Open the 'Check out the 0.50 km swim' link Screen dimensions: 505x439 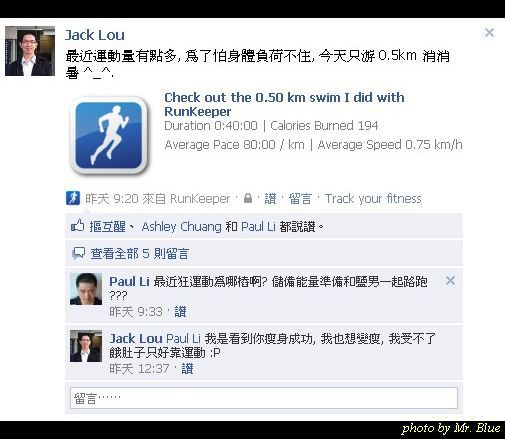point(284,104)
